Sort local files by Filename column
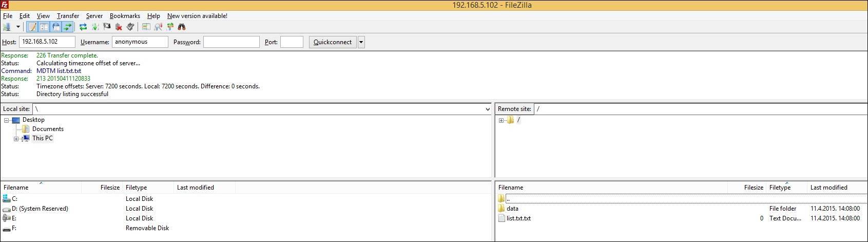868x242 pixels. (41, 188)
